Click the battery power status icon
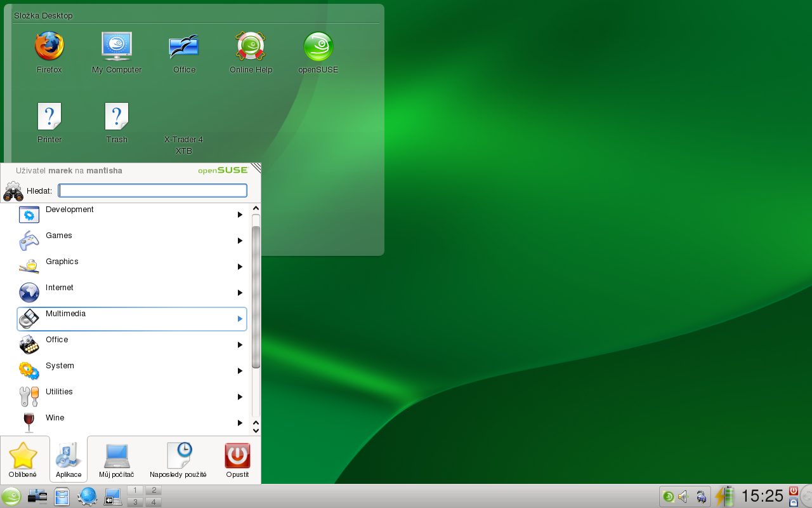Image resolution: width=812 pixels, height=508 pixels. (724, 496)
